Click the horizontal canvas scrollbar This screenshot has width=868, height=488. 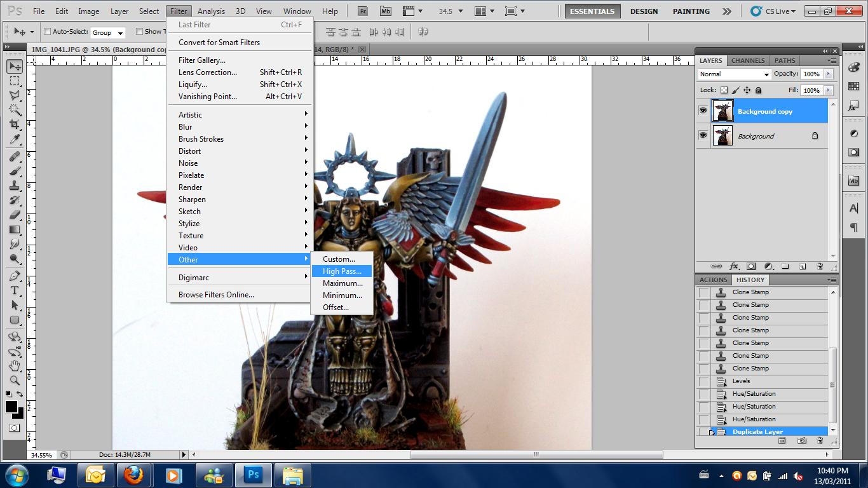tap(536, 454)
